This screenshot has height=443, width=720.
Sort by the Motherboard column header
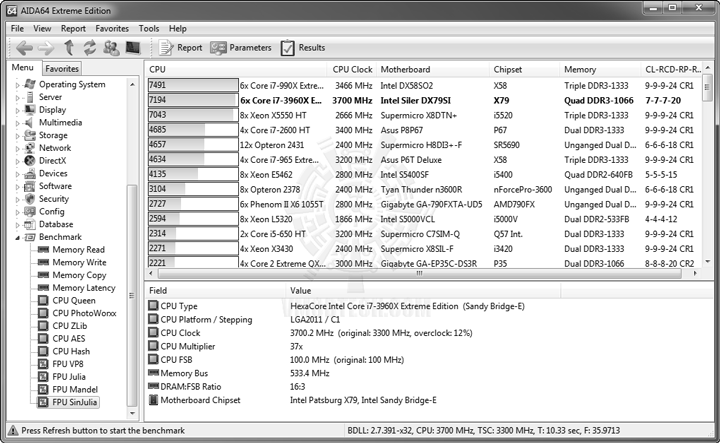click(x=433, y=69)
